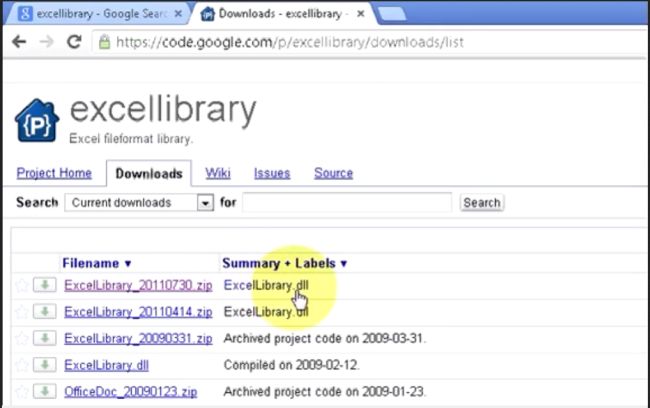The image size is (650, 408).
Task: Go back using the browser back arrow
Action: pos(19,41)
